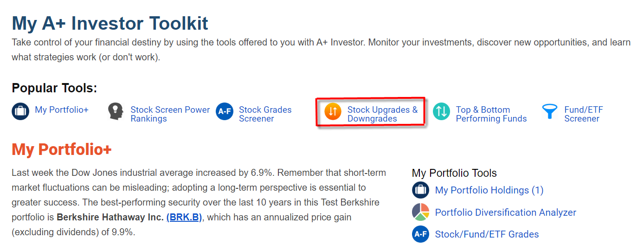Click the (BRK.B) ticker link
The width and height of the screenshot is (644, 251).
tap(184, 217)
